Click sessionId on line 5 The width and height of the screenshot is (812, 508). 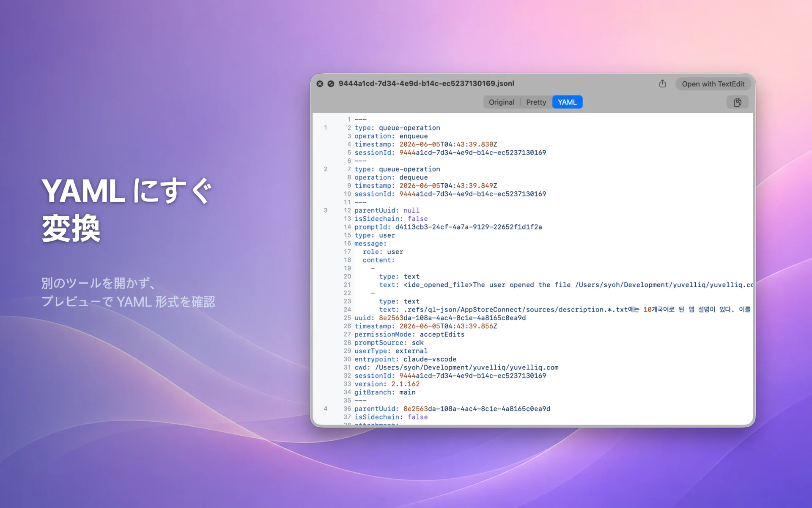(450, 152)
